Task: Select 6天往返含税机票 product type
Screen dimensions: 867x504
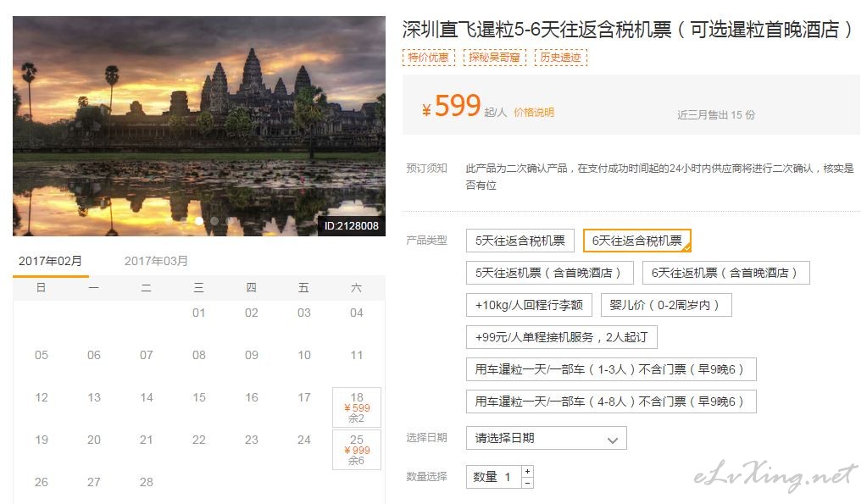Action: [x=637, y=241]
